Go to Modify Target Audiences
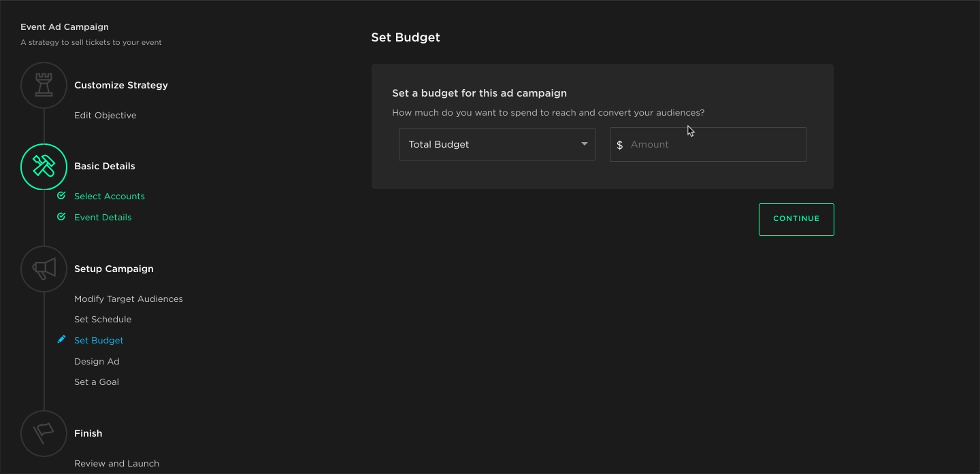 (129, 299)
